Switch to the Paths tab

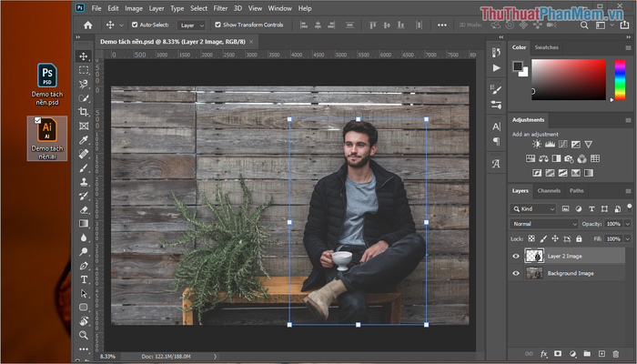(x=576, y=190)
